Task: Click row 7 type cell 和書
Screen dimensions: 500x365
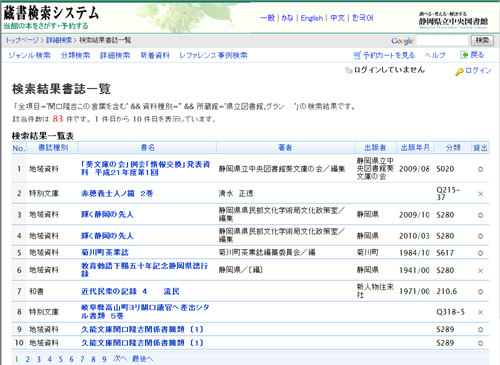Action: click(x=36, y=291)
